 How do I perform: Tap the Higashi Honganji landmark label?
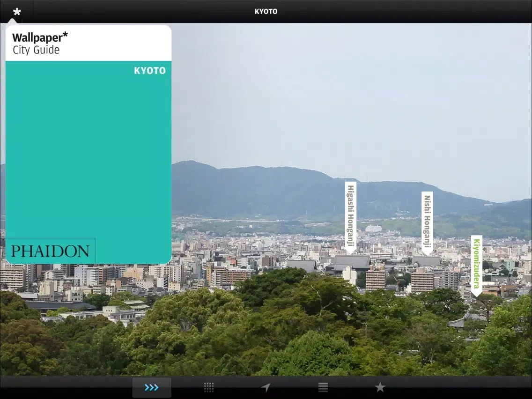tap(350, 218)
